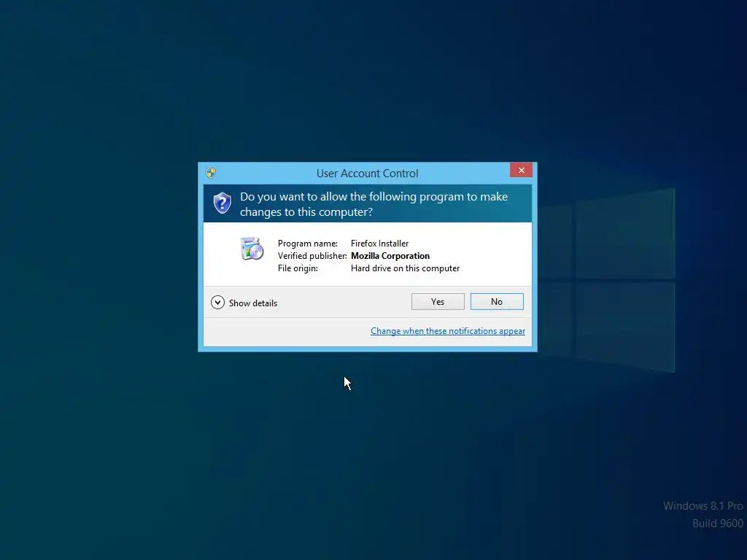This screenshot has width=747, height=560.
Task: Click the Hard drive on this computer text
Action: pyautogui.click(x=406, y=268)
